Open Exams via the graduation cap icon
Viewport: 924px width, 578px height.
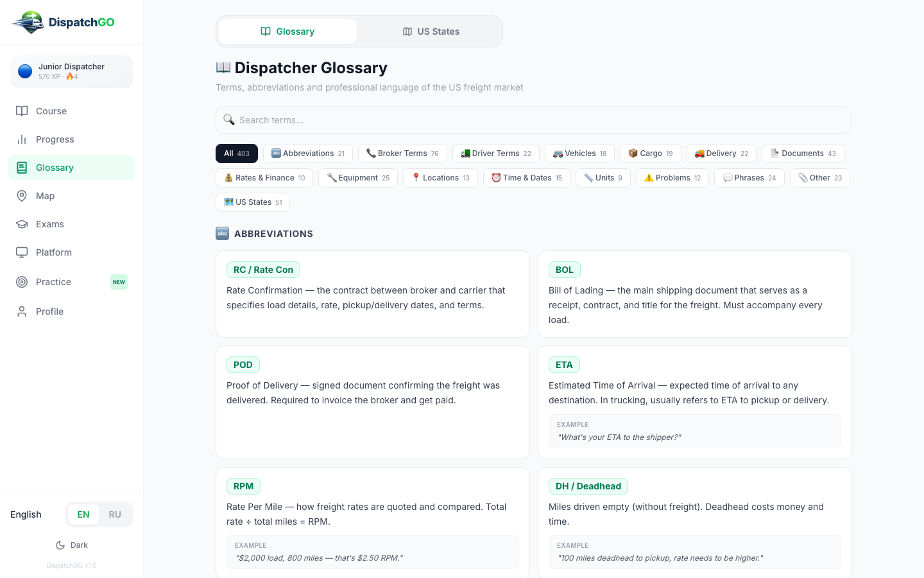pos(22,224)
